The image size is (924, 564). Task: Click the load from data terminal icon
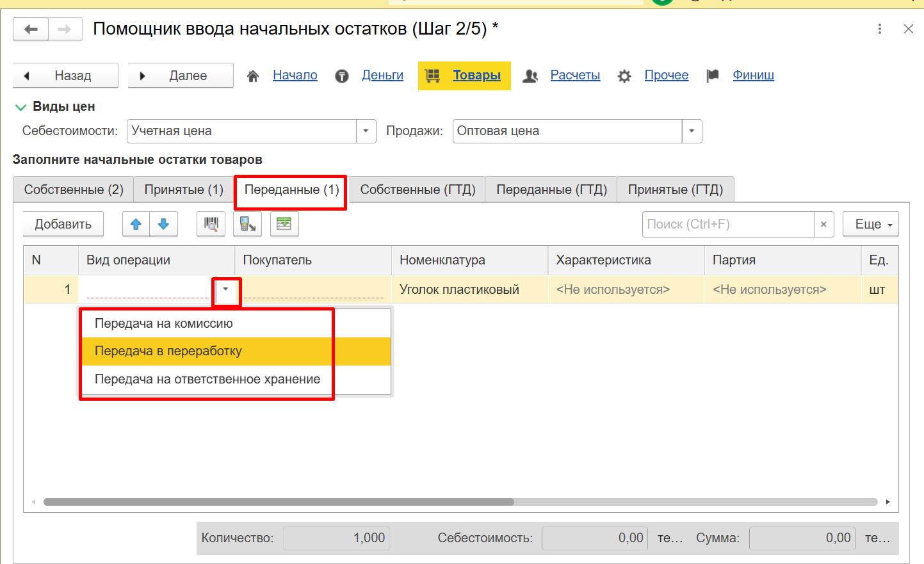pos(247,224)
